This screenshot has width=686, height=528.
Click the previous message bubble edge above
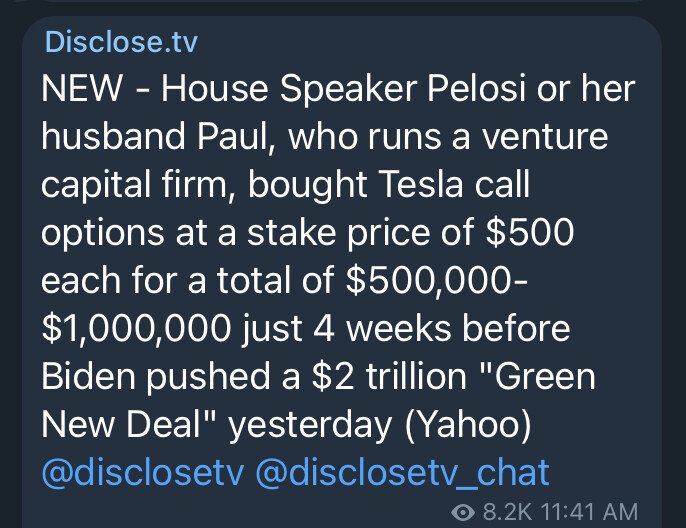tap(343, 1)
